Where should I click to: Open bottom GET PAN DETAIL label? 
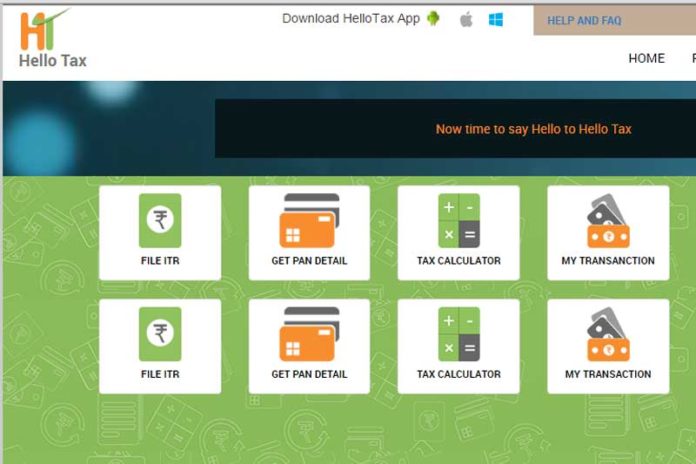pos(309,374)
